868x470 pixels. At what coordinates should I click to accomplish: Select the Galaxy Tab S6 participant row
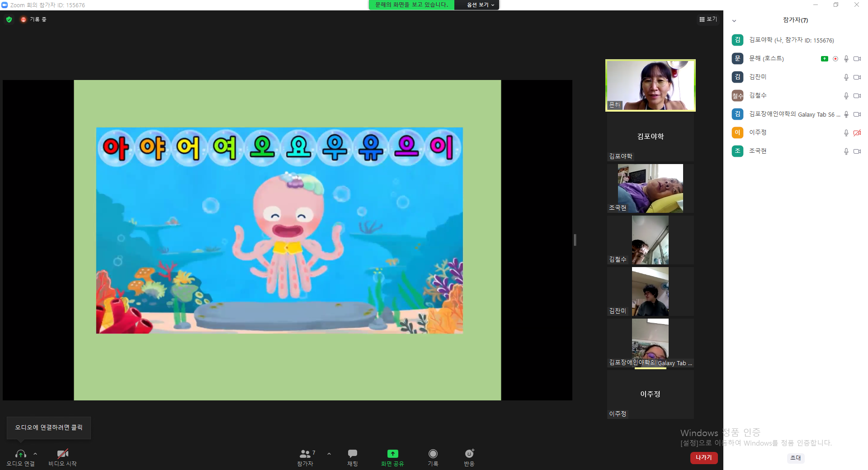796,114
